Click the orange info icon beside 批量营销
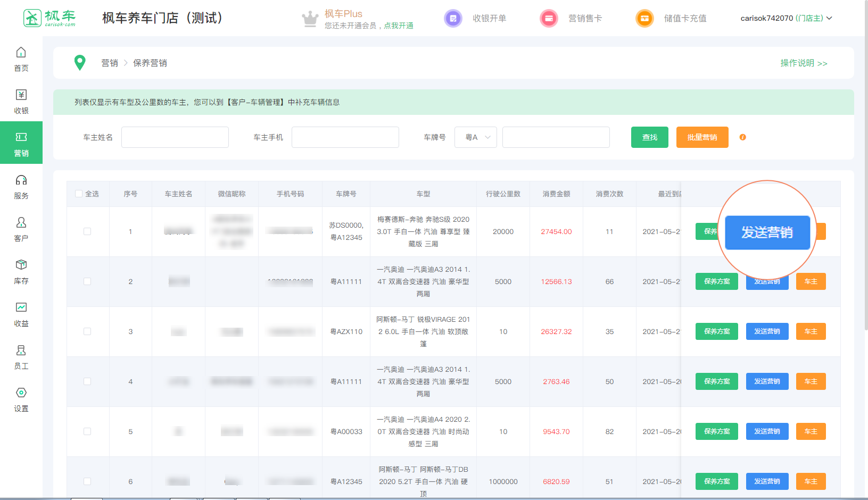 click(742, 137)
